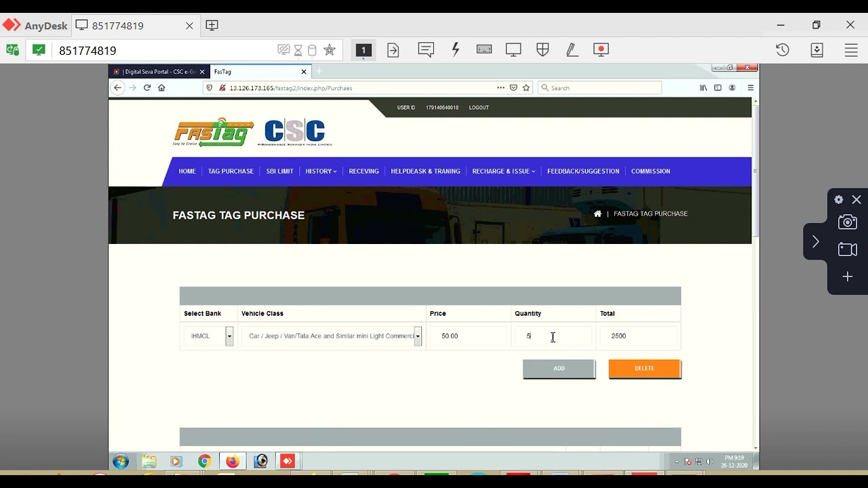
Task: Open a new Firefox tab
Action: pos(319,72)
